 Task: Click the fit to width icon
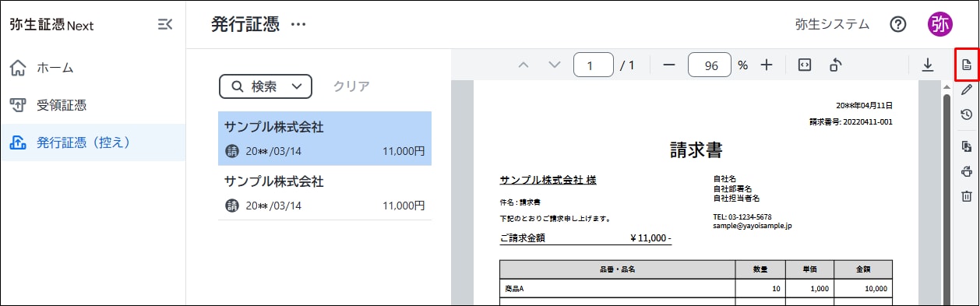(x=806, y=65)
